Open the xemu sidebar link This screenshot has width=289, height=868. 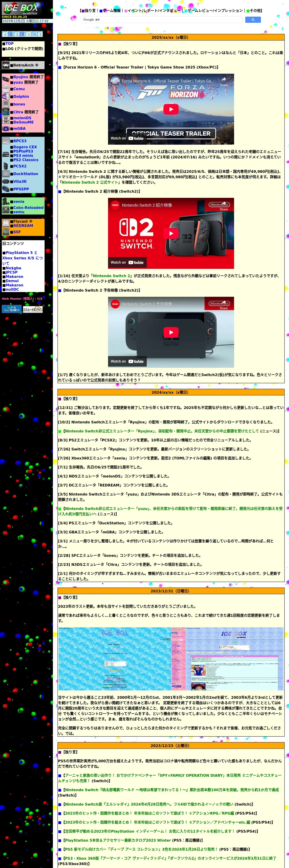19,212
